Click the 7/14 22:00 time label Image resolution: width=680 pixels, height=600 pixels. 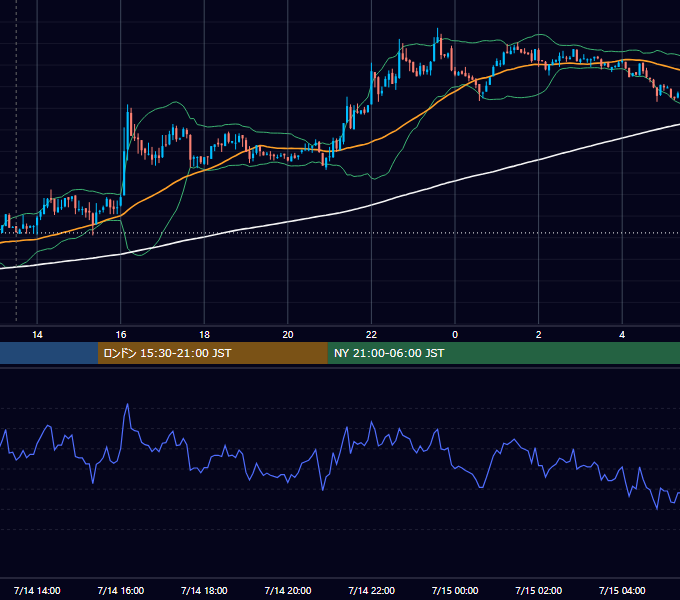tap(372, 590)
